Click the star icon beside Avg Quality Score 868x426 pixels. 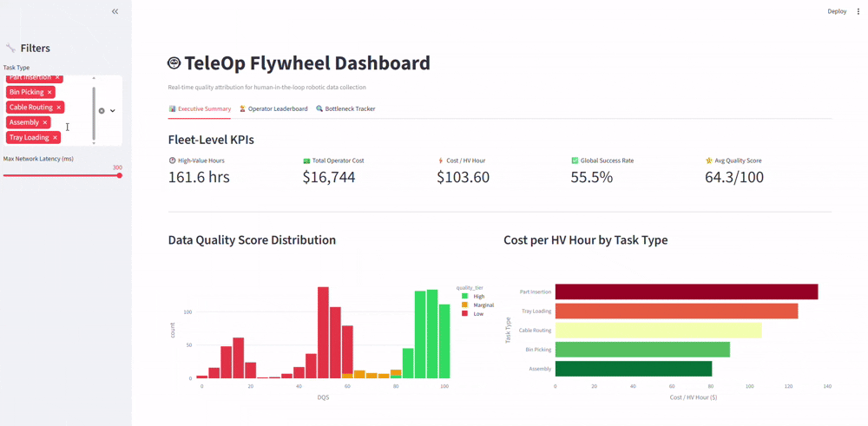708,161
